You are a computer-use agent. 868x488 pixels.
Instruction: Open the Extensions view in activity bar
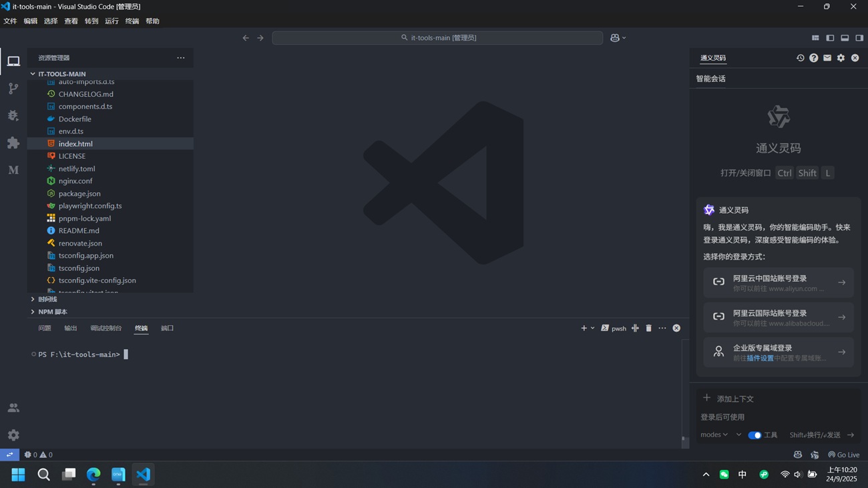click(x=13, y=143)
